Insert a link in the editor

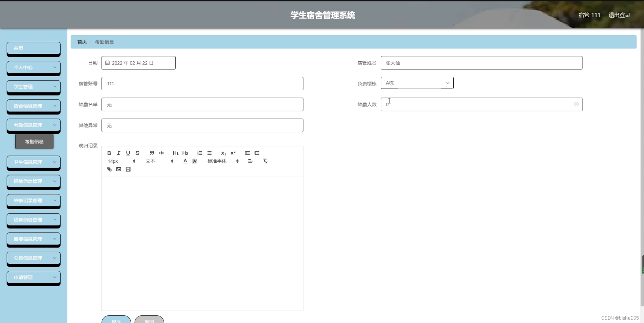pyautogui.click(x=109, y=169)
